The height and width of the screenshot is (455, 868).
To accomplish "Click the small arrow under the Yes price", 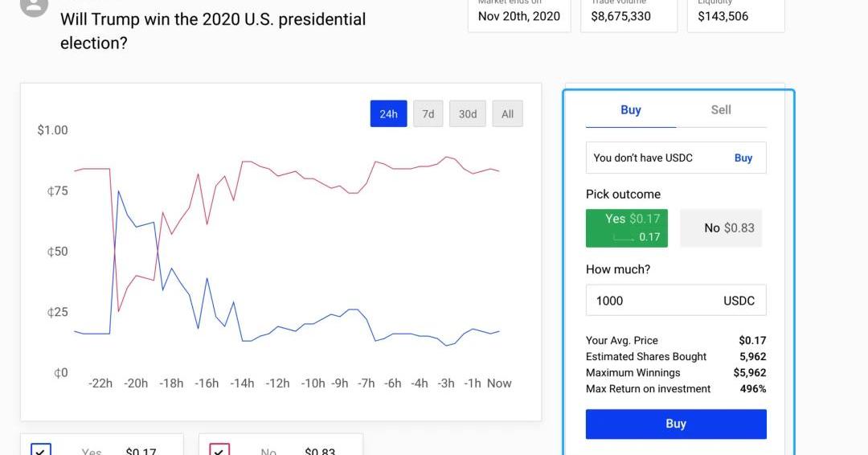I will tap(624, 237).
